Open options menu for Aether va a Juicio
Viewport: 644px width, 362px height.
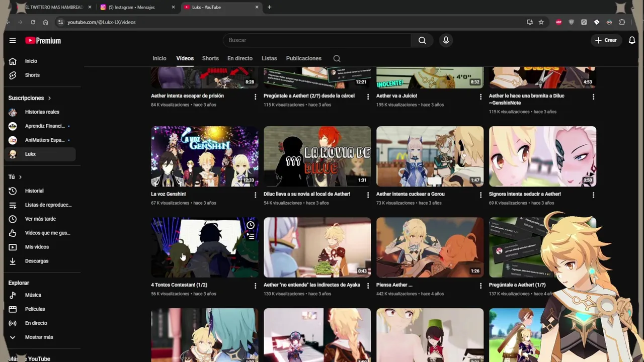[x=480, y=97]
